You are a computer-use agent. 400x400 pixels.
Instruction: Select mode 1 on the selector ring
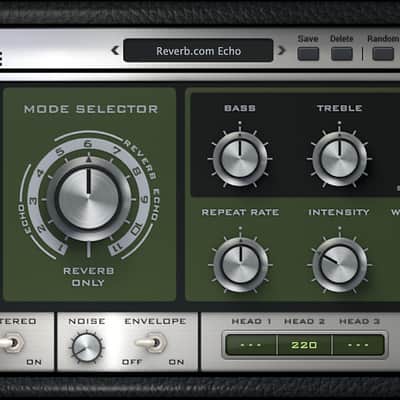61,248
